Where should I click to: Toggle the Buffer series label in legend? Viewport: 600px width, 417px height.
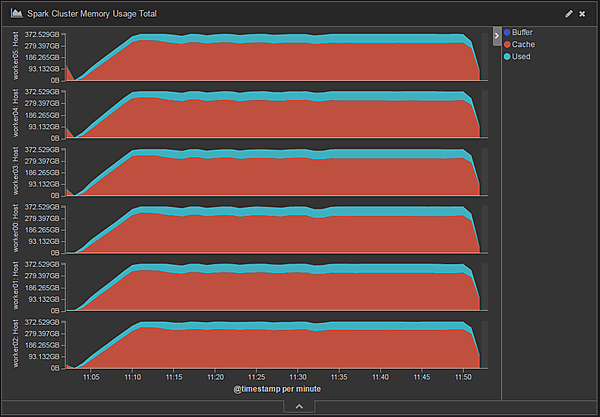click(x=522, y=33)
